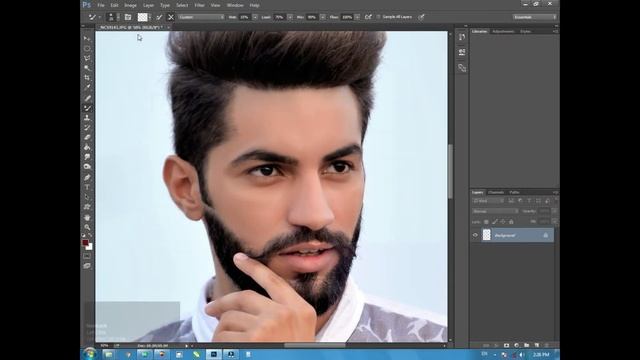Select the Healing Brush tool
The width and height of the screenshot is (640, 360).
coord(87,98)
